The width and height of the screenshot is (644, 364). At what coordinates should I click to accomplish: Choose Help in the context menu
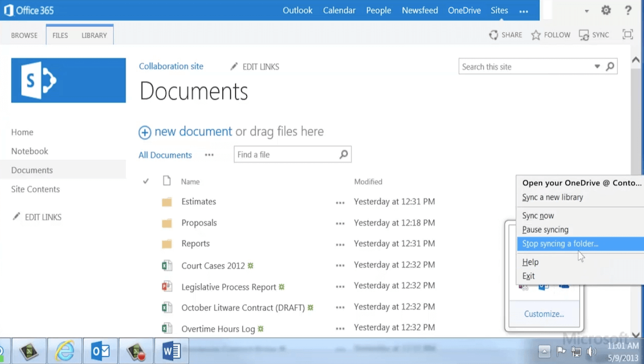click(x=580, y=262)
